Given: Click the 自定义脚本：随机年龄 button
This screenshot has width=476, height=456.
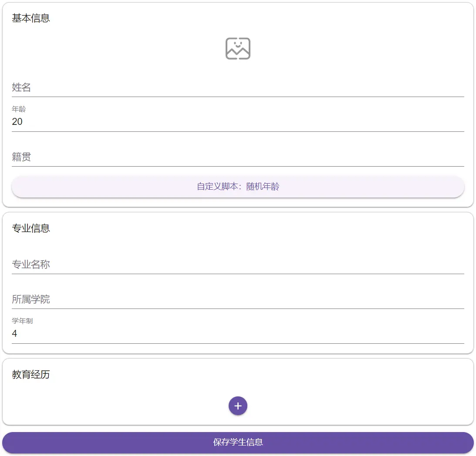Looking at the screenshot, I should tap(238, 186).
